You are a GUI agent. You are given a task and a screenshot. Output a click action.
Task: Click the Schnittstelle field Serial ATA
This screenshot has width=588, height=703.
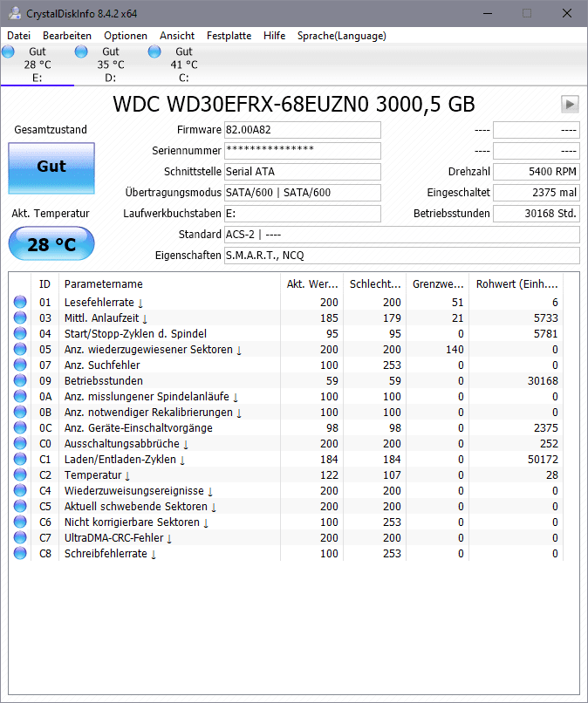click(x=303, y=172)
